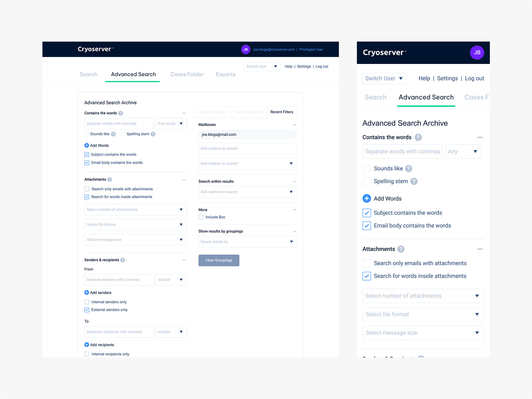Click the Separate senders with commas field

click(x=119, y=280)
